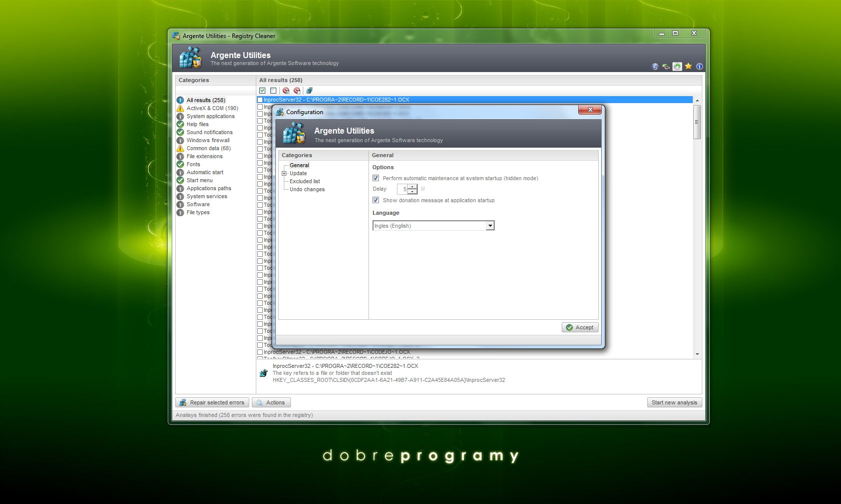This screenshot has height=504, width=841.
Task: Check the CODEJO~1.OCX InprocServer32 result box
Action: point(260,352)
